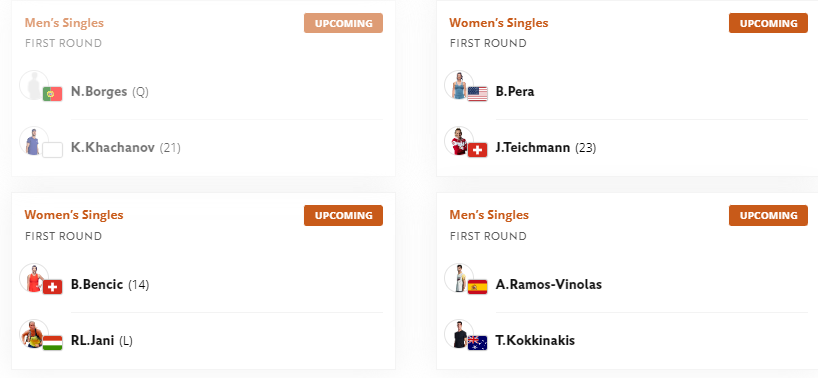Click the USA flag next to B.Pera
Viewport: 818px width, 378px height.
(x=477, y=94)
